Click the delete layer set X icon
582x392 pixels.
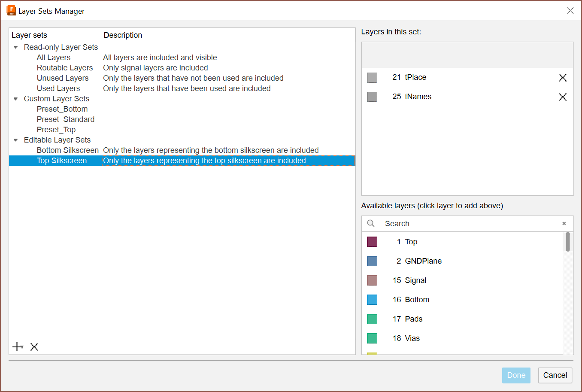point(34,347)
